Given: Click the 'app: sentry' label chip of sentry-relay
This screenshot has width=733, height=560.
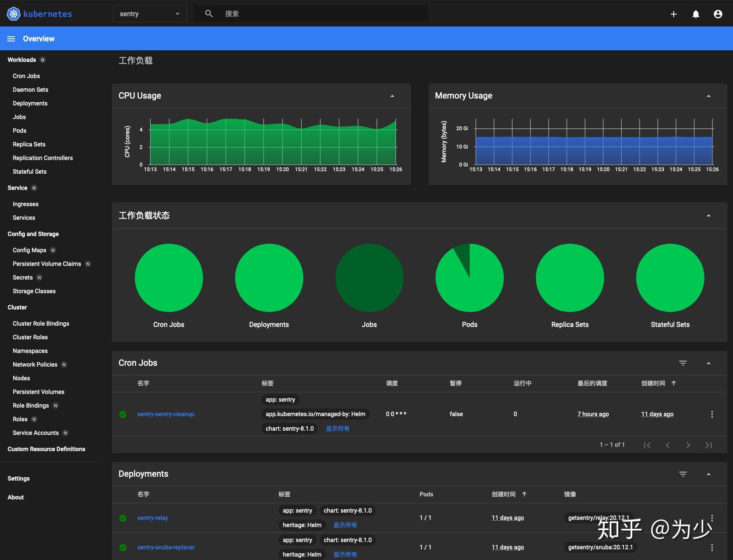Looking at the screenshot, I should (297, 510).
